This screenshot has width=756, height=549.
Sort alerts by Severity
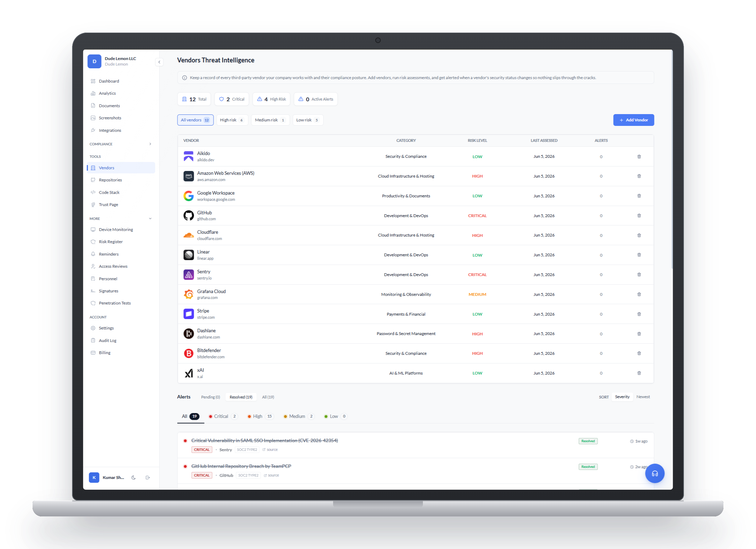coord(622,397)
